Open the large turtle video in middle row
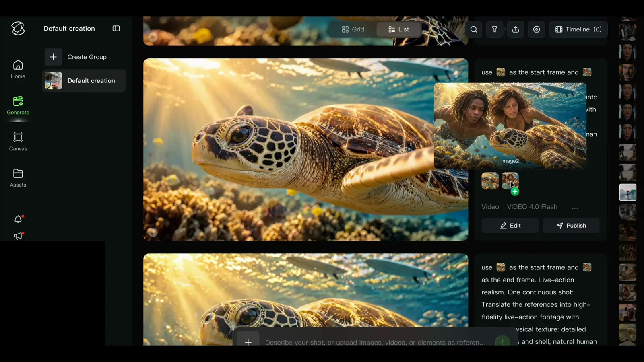This screenshot has height=362, width=644. (305, 150)
